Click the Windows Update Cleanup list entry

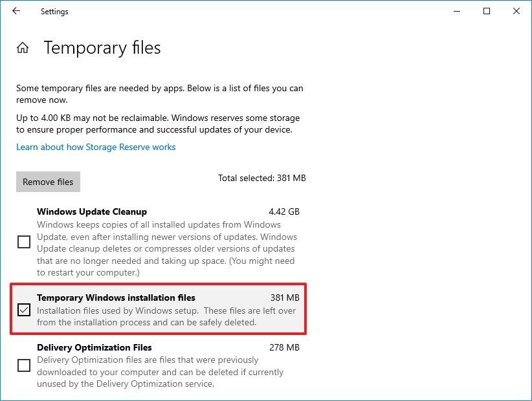coord(92,211)
